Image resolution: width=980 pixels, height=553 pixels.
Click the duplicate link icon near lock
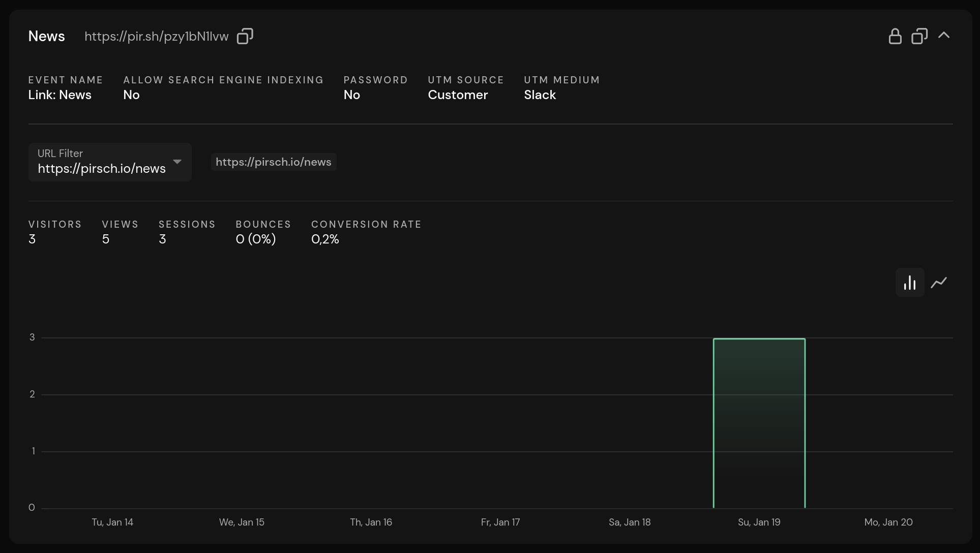(x=919, y=36)
